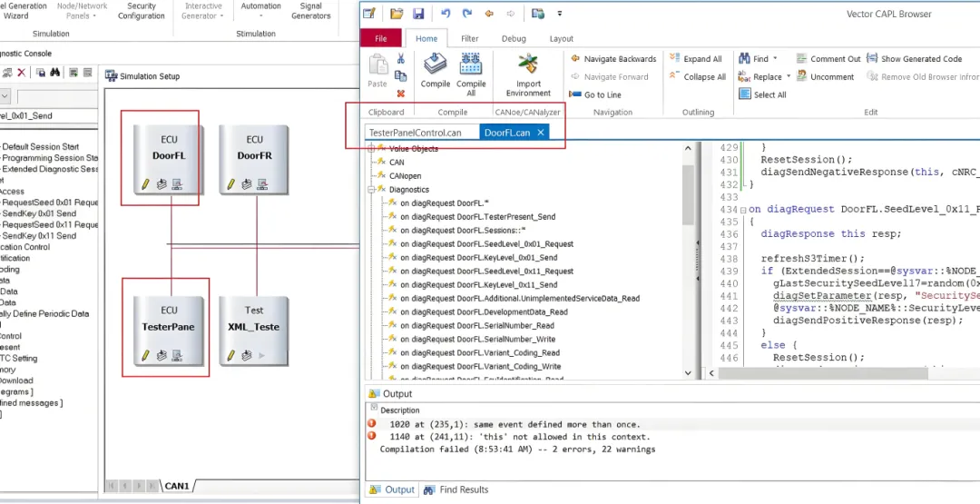Click the red Delete X in Clipboard
The image size is (980, 504).
pos(401,94)
